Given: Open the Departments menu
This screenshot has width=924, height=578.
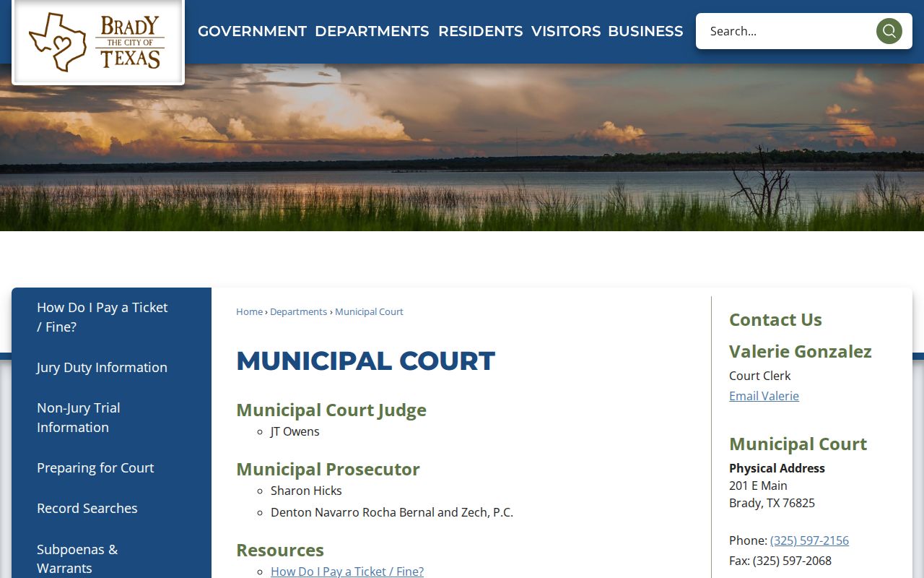Looking at the screenshot, I should point(372,31).
